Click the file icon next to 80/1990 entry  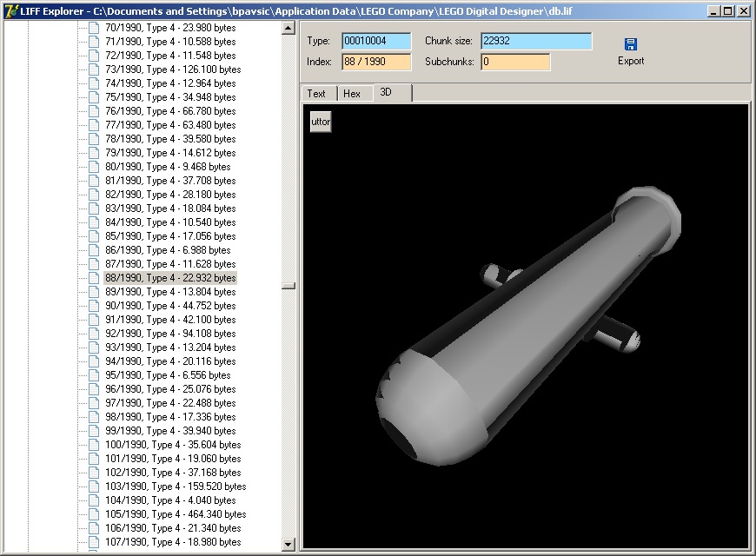point(95,167)
